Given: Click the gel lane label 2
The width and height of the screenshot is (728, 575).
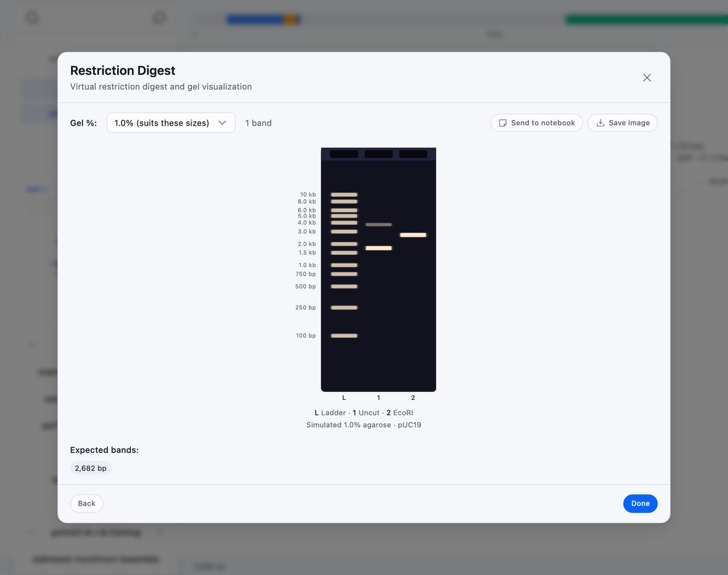Looking at the screenshot, I should pos(413,398).
